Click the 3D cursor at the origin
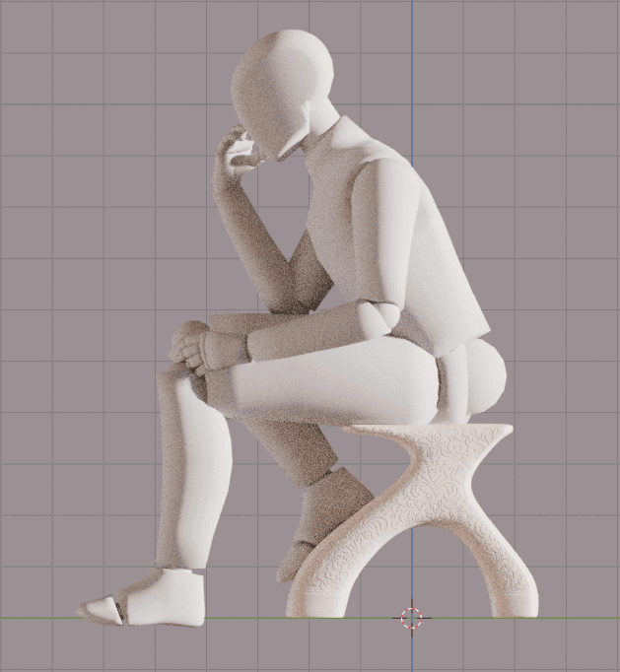The height and width of the screenshot is (672, 620). click(x=412, y=618)
